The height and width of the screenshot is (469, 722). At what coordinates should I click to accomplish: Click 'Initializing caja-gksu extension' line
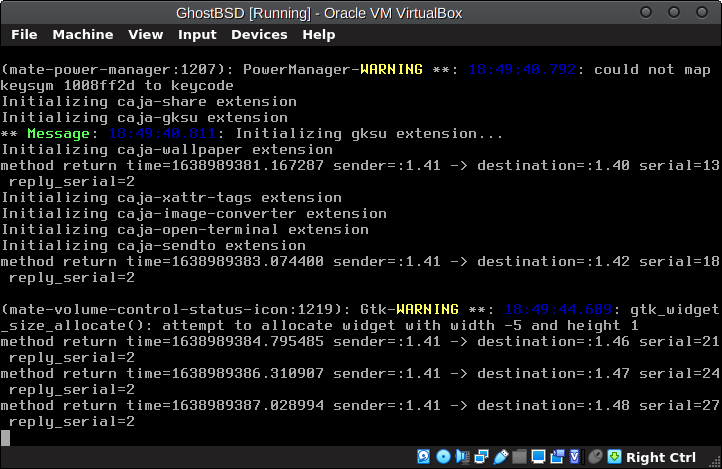click(x=145, y=118)
